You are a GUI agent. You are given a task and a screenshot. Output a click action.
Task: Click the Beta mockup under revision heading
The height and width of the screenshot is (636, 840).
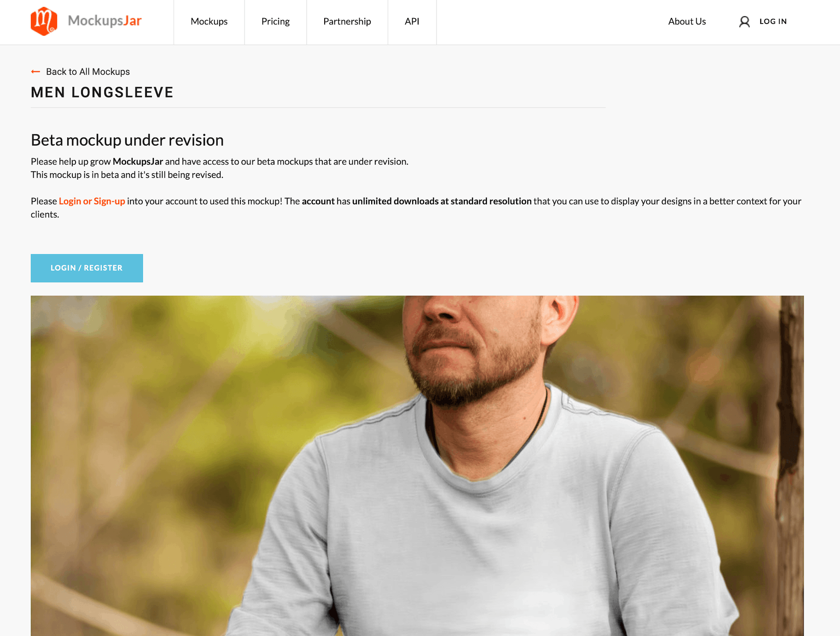pos(127,140)
